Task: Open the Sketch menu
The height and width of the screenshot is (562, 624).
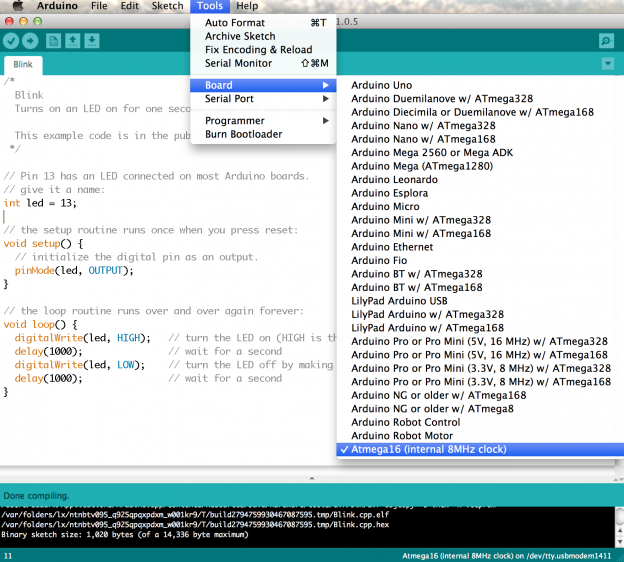Action: point(167,6)
